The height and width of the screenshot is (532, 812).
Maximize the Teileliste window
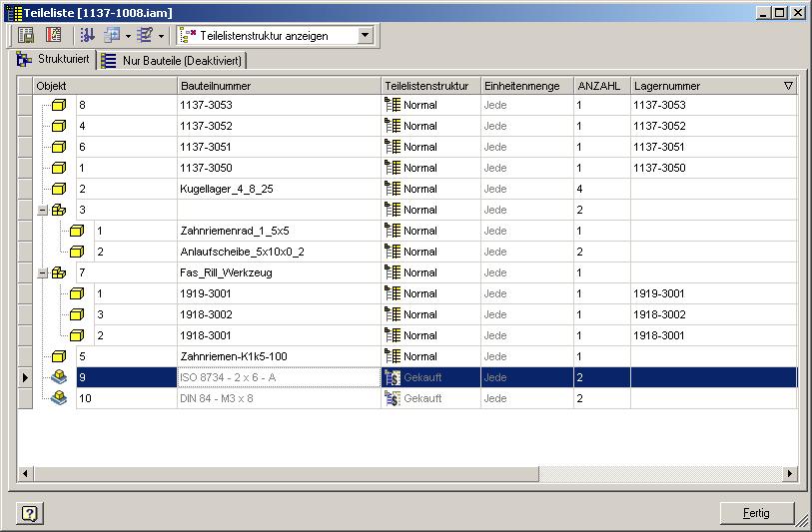[780, 12]
